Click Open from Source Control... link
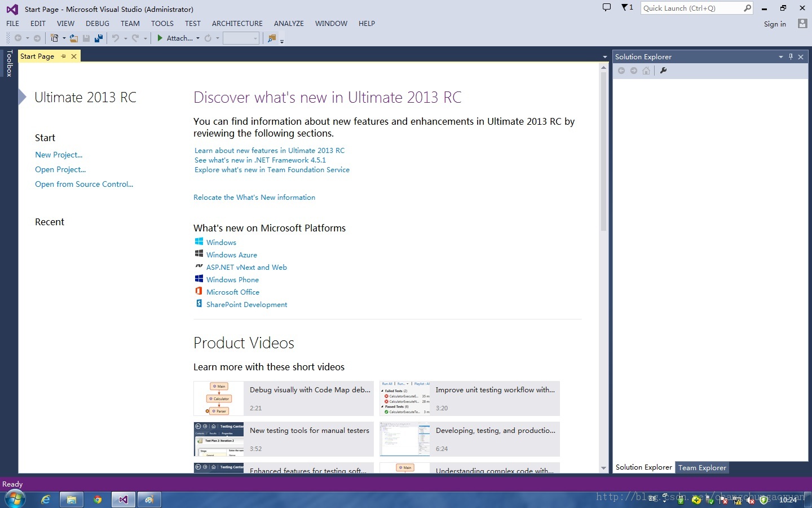812x508 pixels. [84, 184]
